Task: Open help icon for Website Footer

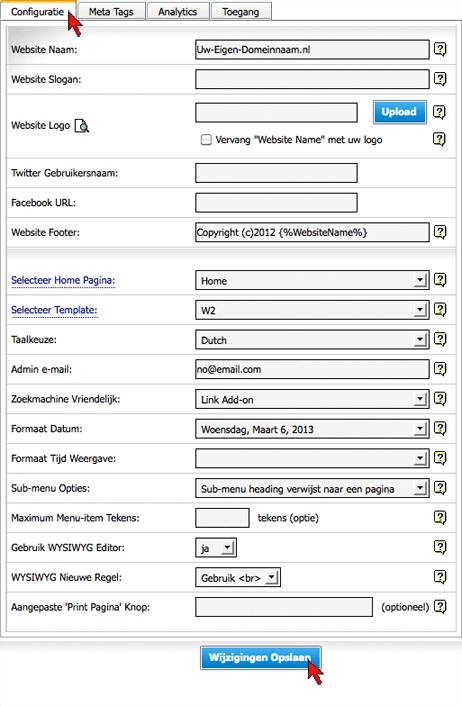Action: pyautogui.click(x=440, y=232)
